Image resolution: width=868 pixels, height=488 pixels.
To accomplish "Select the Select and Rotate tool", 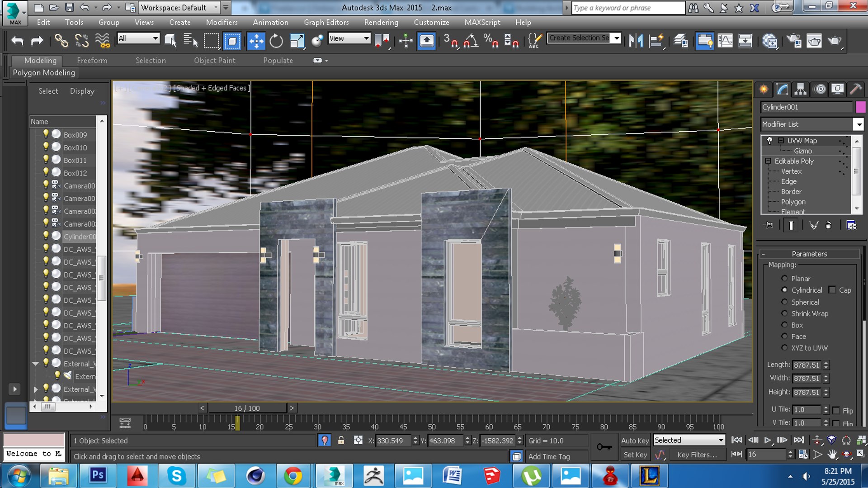I will coord(276,41).
